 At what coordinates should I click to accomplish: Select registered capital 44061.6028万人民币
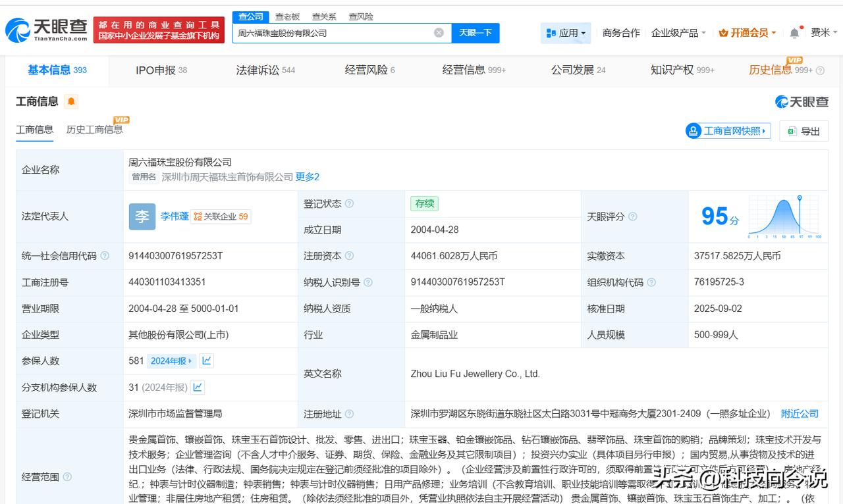pyautogui.click(x=454, y=256)
